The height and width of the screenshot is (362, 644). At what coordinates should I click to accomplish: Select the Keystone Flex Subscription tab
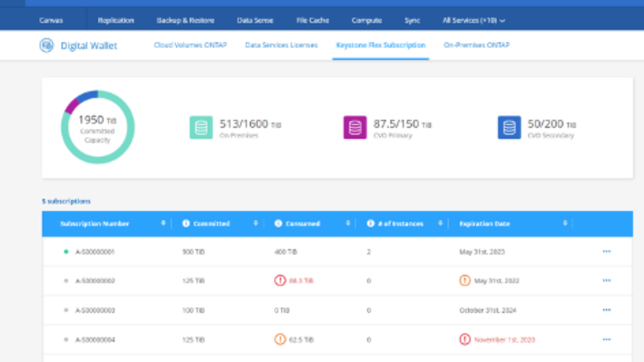pyautogui.click(x=381, y=45)
